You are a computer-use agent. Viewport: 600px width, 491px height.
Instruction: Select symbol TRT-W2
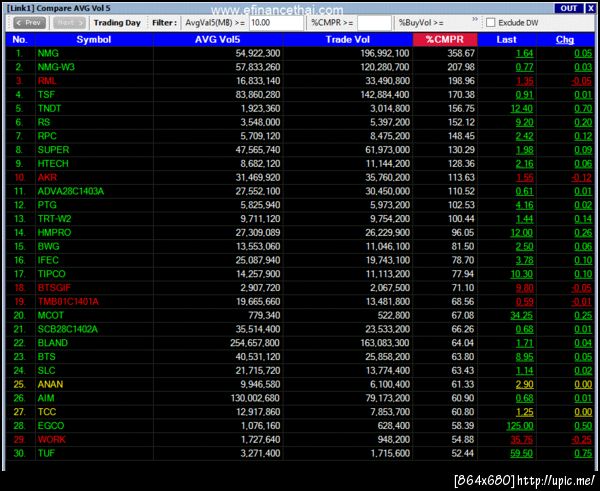[x=54, y=219]
